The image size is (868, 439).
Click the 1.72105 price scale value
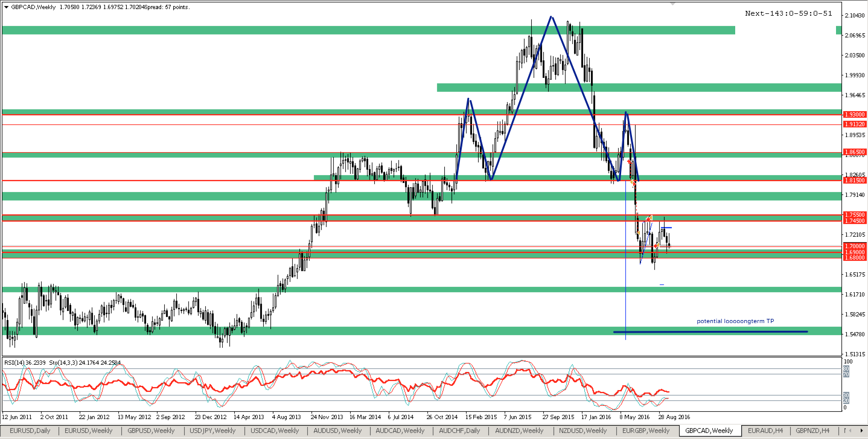[855, 234]
